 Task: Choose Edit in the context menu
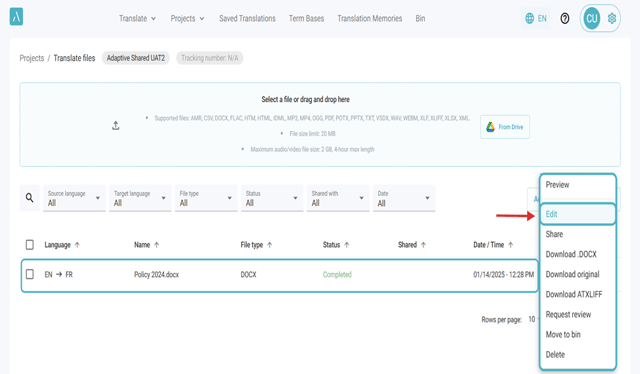click(578, 214)
